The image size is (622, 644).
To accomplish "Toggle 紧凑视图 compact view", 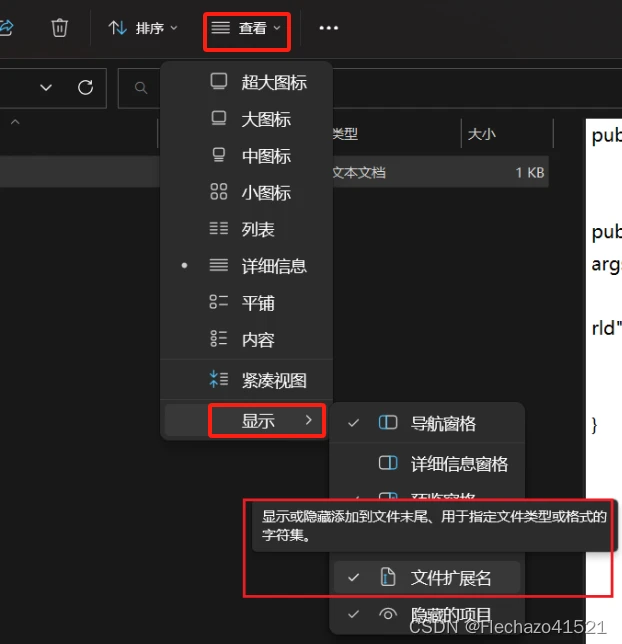I will [246, 380].
